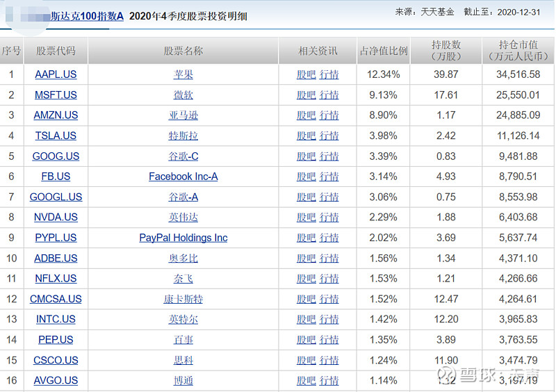Open the 奥多比 stock name link
This screenshot has width=556, height=392.
tap(183, 259)
